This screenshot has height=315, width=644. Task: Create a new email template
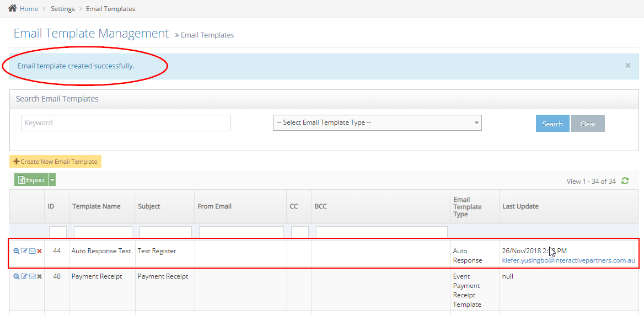[x=55, y=162]
